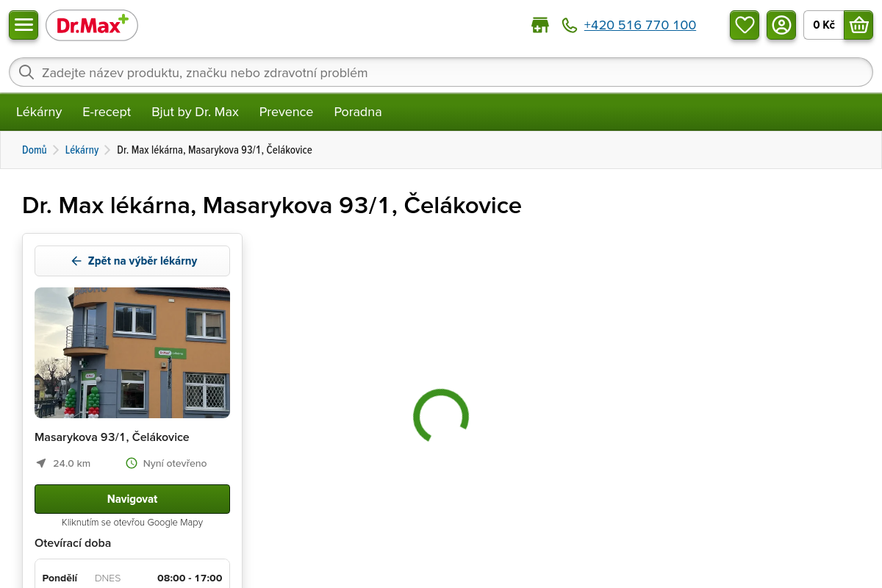Go to Lékárny breadcrumb link

(82, 150)
